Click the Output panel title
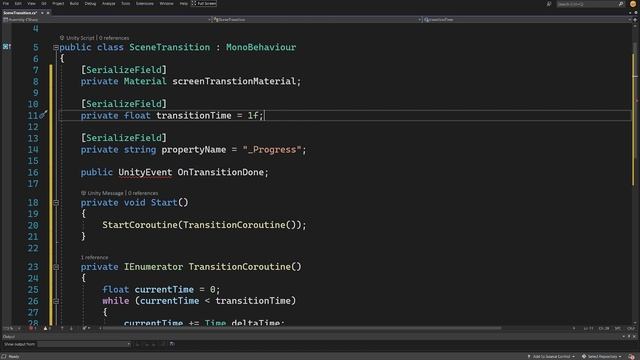The image size is (640, 360). [x=9, y=337]
